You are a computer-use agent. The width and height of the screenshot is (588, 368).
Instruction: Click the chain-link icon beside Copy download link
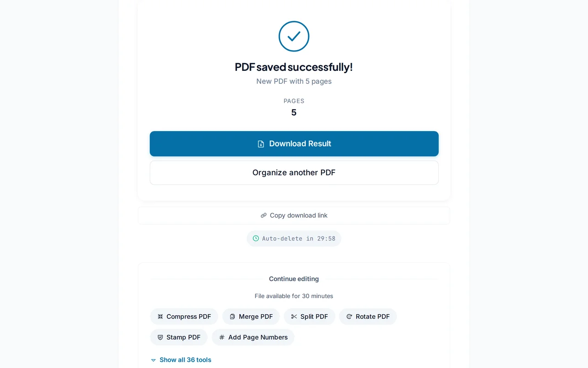263,215
